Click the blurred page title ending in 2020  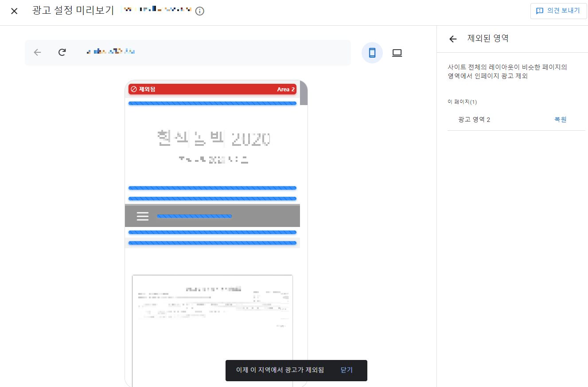(214, 139)
